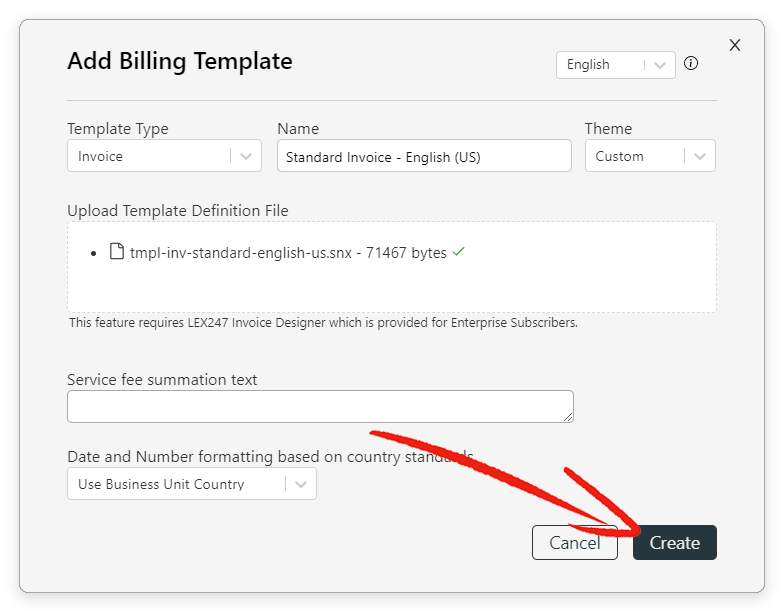The height and width of the screenshot is (611, 783).
Task: Expand the Template Type chevron arrow
Action: (246, 156)
